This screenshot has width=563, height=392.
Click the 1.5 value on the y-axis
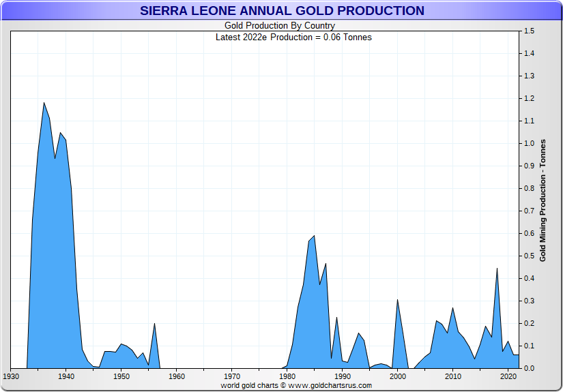coord(529,31)
